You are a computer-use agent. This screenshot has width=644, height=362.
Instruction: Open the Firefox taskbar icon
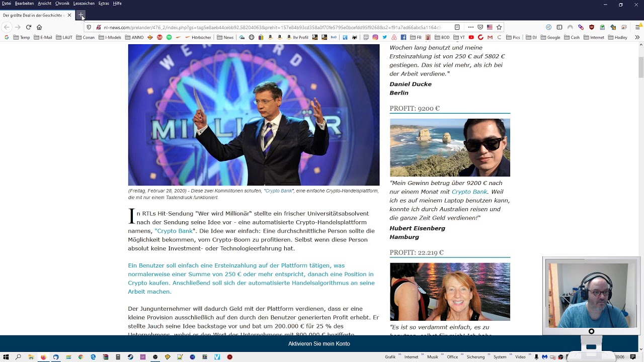point(43,357)
